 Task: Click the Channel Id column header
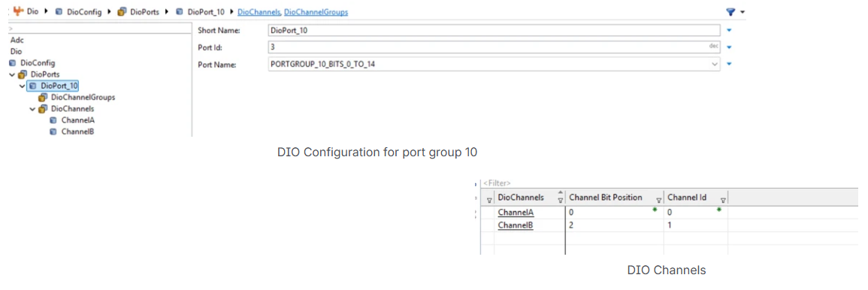(x=696, y=198)
